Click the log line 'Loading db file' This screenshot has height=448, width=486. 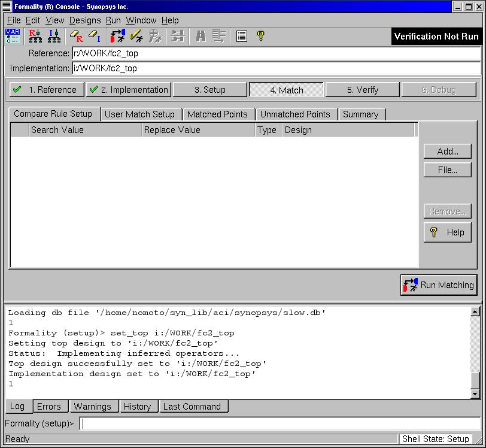coord(167,313)
